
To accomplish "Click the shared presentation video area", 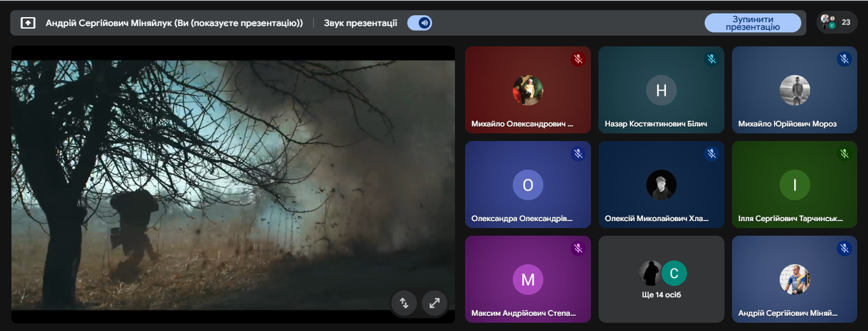I will click(233, 184).
